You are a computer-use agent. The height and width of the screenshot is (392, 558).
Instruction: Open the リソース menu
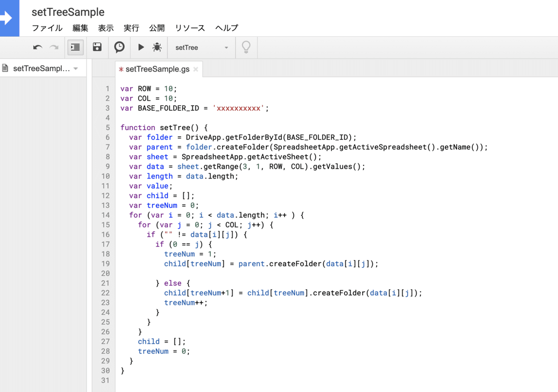[x=190, y=28]
